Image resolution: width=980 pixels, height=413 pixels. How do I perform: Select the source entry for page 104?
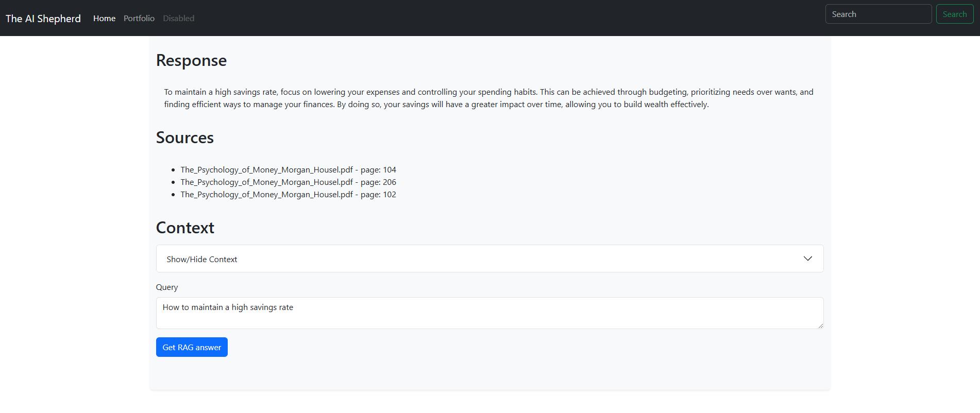coord(288,169)
